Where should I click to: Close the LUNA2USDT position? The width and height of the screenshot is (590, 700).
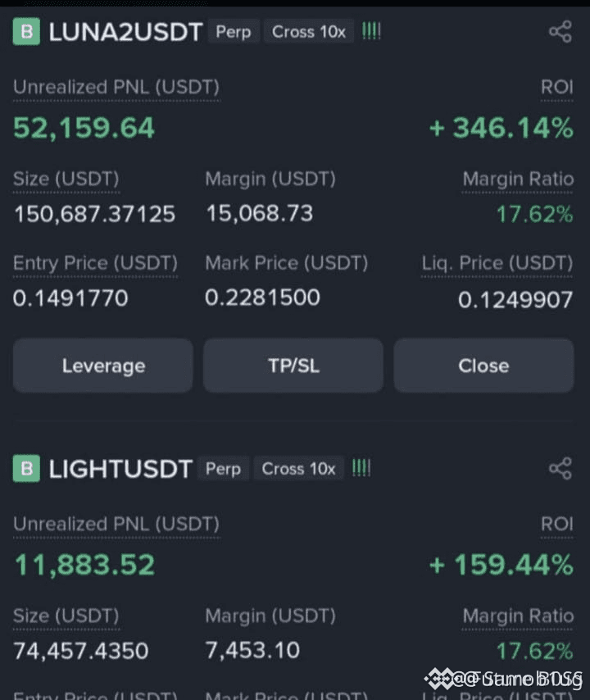point(483,366)
